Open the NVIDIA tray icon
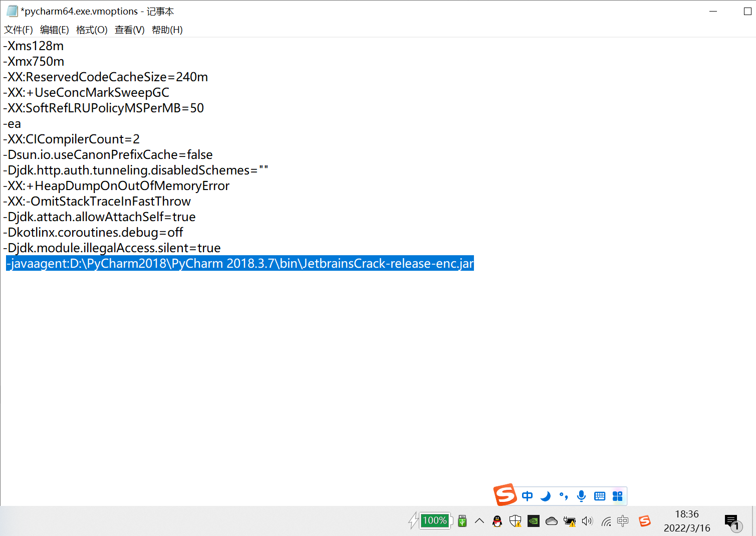This screenshot has height=536, width=756. tap(534, 521)
